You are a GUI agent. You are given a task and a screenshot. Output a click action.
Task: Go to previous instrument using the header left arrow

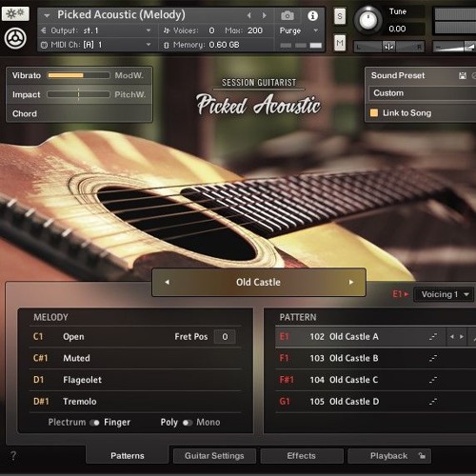[249, 15]
